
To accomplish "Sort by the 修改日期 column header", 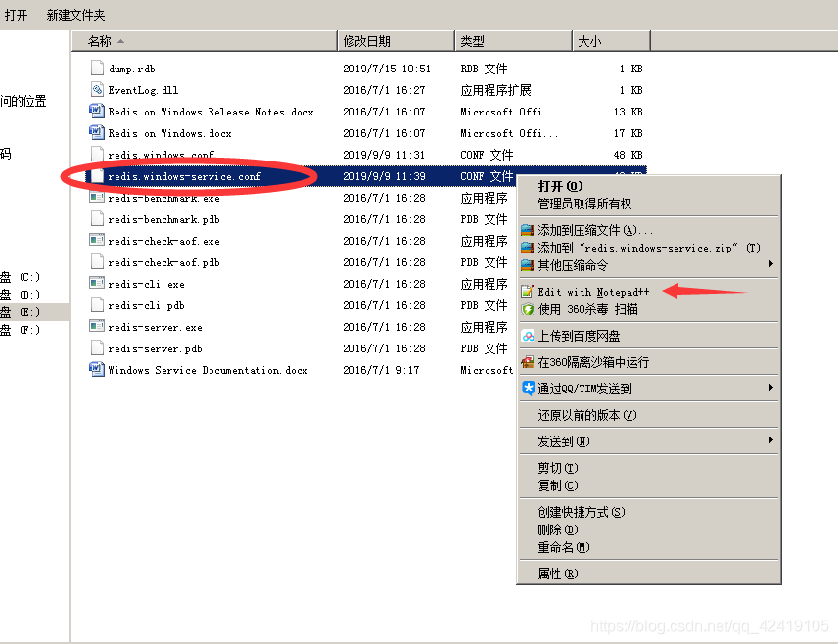I will click(x=396, y=41).
